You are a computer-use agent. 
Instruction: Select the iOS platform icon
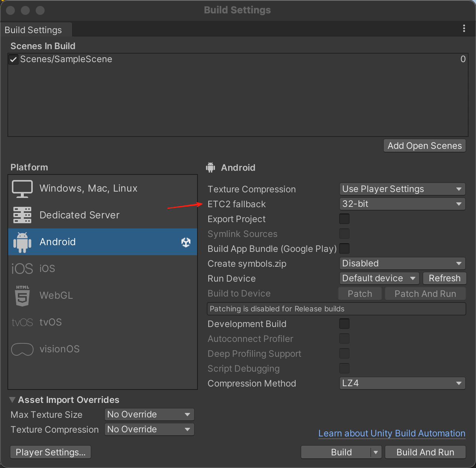click(22, 269)
